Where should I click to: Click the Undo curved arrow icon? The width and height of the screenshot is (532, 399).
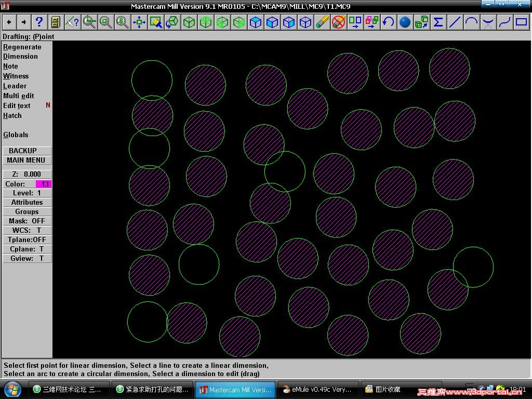tap(389, 22)
